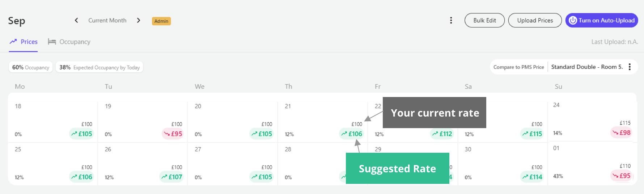Open the three-dot menu beside Bulk Edit
The width and height of the screenshot is (644, 194).
point(451,20)
